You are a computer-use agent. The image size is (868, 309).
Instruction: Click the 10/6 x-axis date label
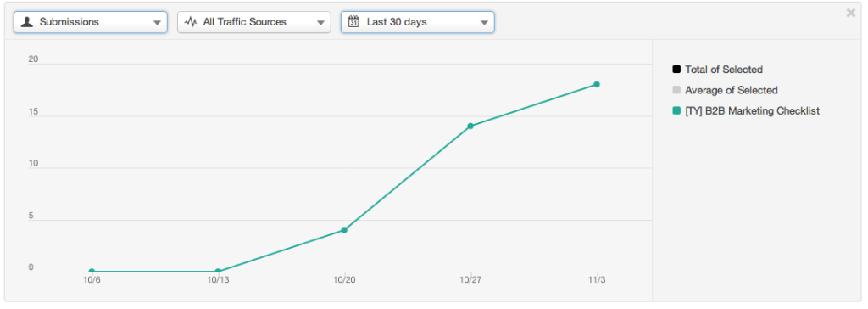(92, 280)
